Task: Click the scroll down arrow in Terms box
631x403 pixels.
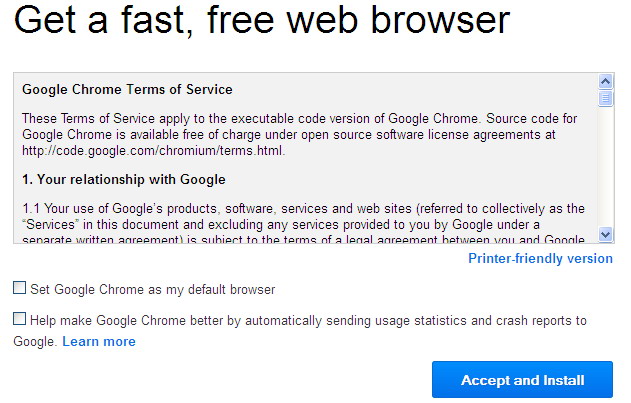Action: coord(605,234)
